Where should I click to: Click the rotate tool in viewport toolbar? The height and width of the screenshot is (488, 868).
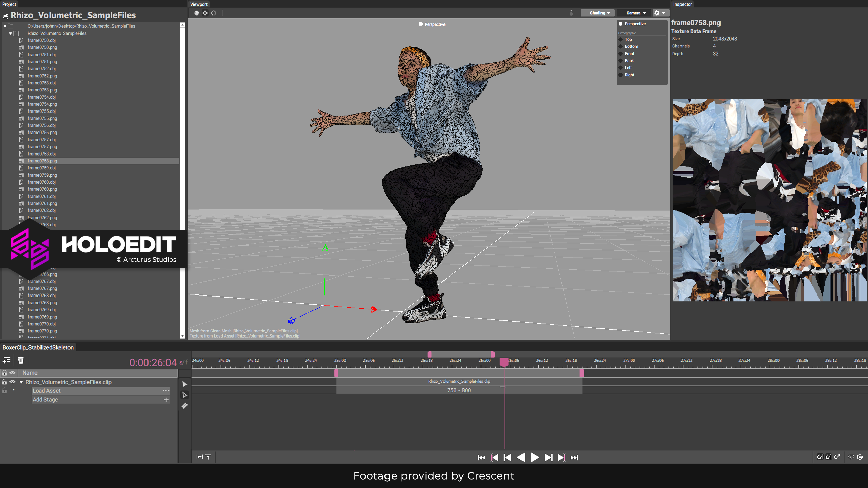click(214, 13)
